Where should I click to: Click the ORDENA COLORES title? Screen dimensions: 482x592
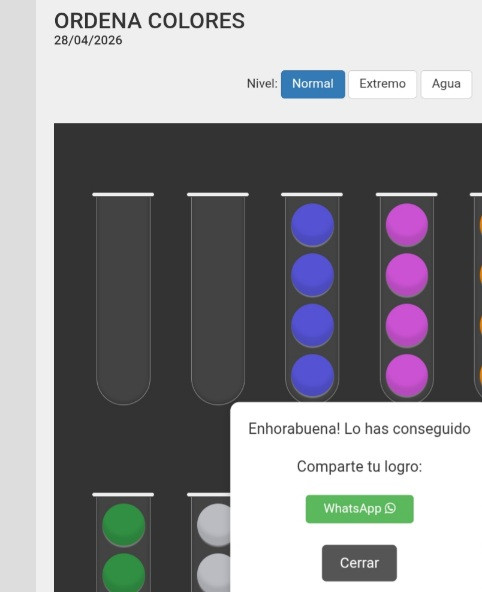pyautogui.click(x=149, y=21)
